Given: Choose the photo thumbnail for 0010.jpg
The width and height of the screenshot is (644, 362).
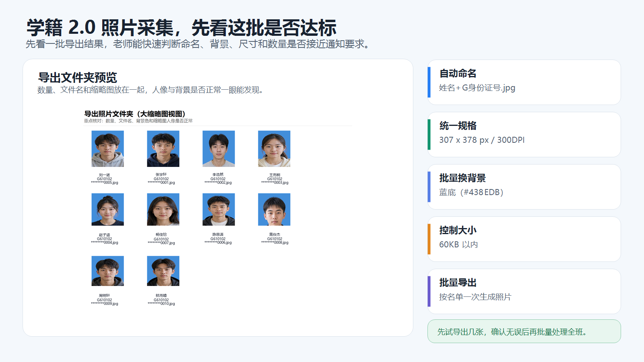Looking at the screenshot, I should point(163,271).
